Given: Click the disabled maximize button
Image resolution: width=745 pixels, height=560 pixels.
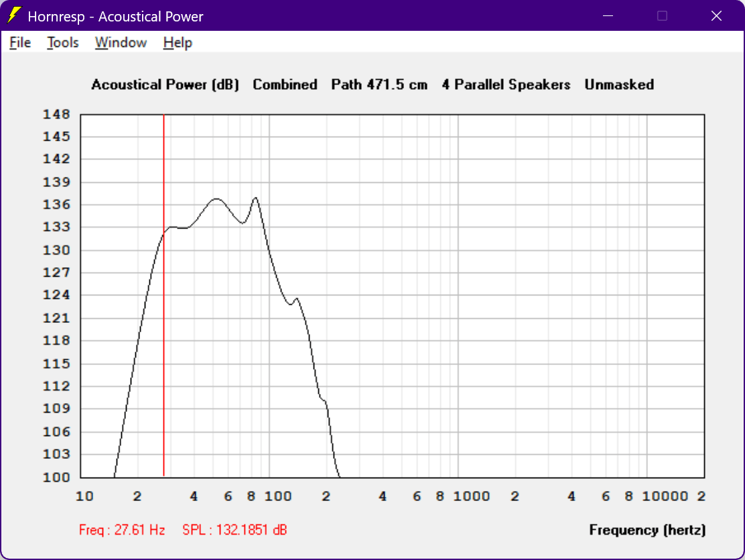Looking at the screenshot, I should click(662, 15).
